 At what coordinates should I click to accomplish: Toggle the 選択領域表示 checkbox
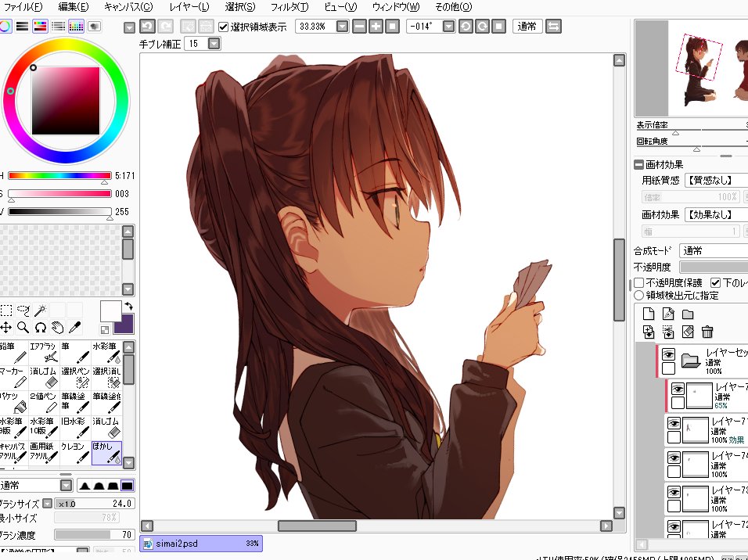pos(223,27)
